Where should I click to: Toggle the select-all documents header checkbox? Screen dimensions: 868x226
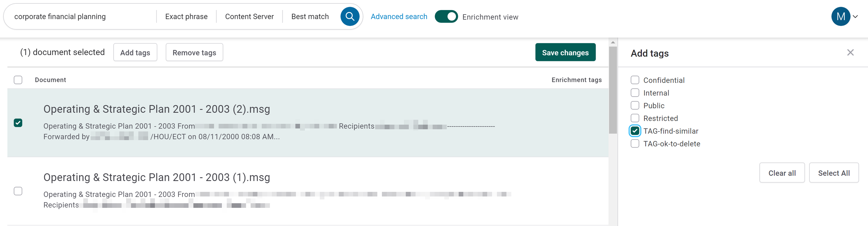pos(18,80)
